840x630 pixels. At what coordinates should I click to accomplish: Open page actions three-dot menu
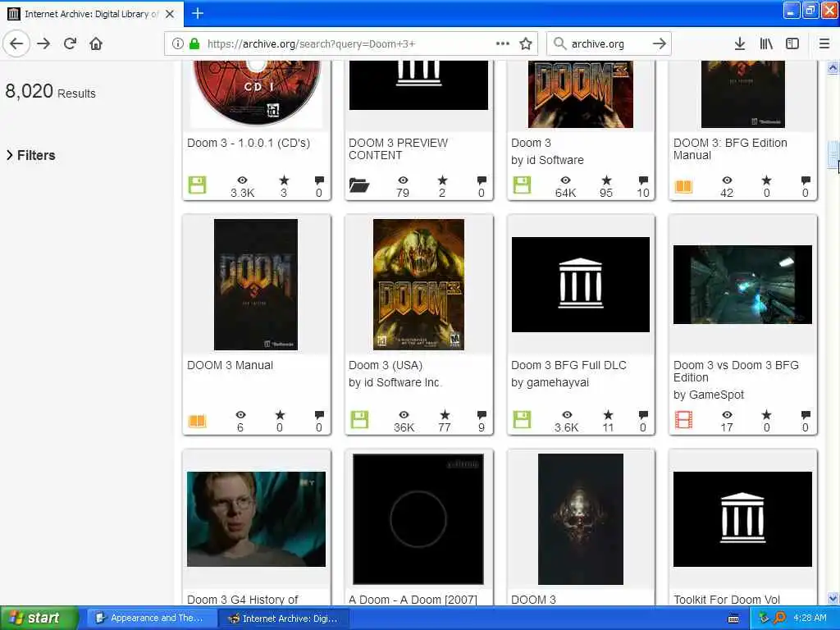point(503,43)
